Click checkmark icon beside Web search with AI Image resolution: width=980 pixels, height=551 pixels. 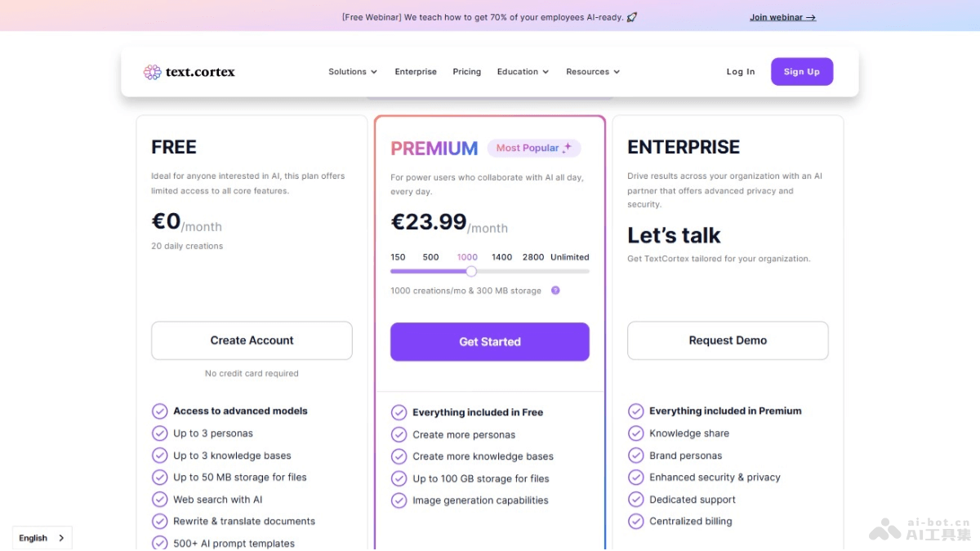click(160, 499)
